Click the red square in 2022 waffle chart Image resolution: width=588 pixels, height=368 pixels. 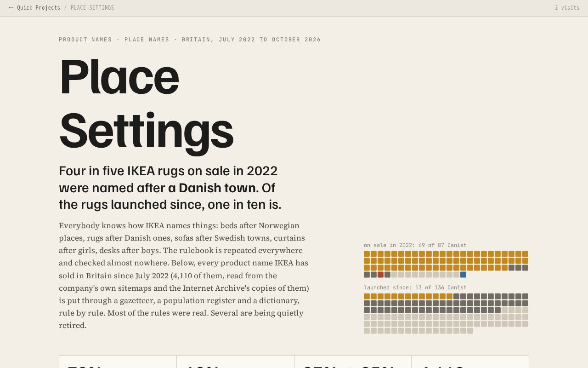point(380,275)
